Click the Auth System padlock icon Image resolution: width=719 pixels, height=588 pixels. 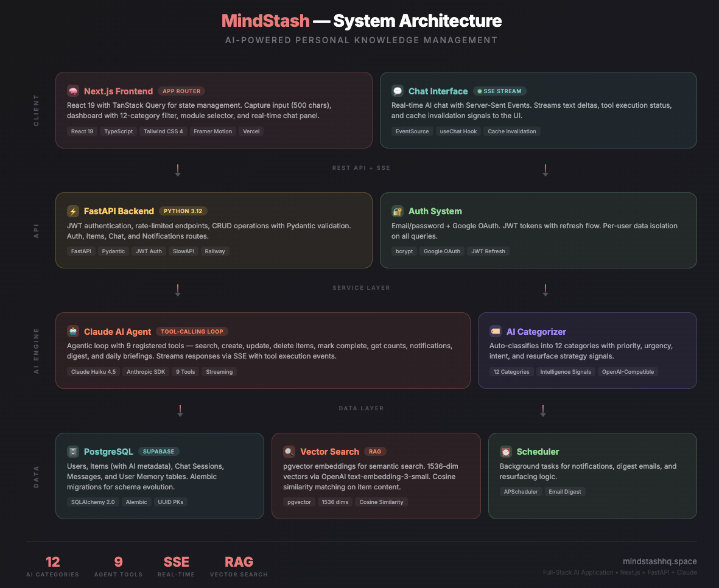coord(398,211)
